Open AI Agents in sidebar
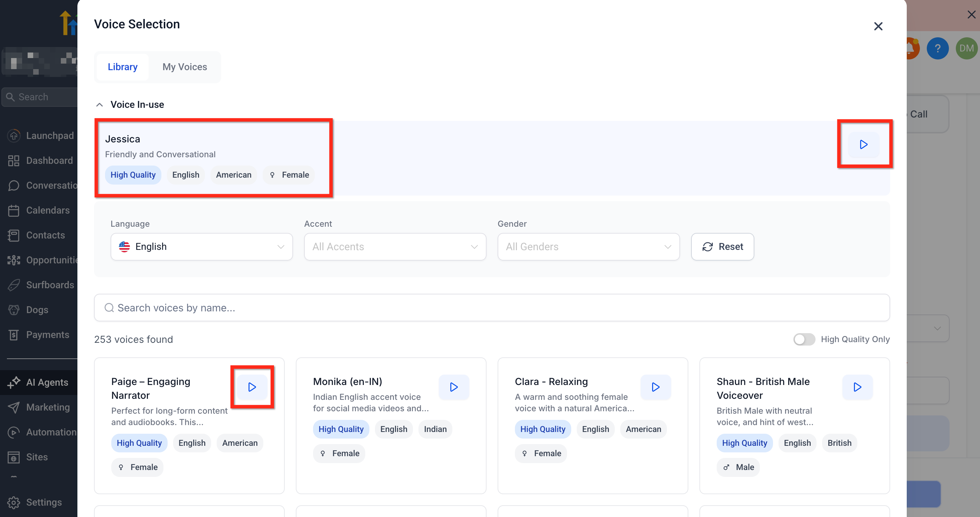Image resolution: width=980 pixels, height=517 pixels. coord(47,382)
